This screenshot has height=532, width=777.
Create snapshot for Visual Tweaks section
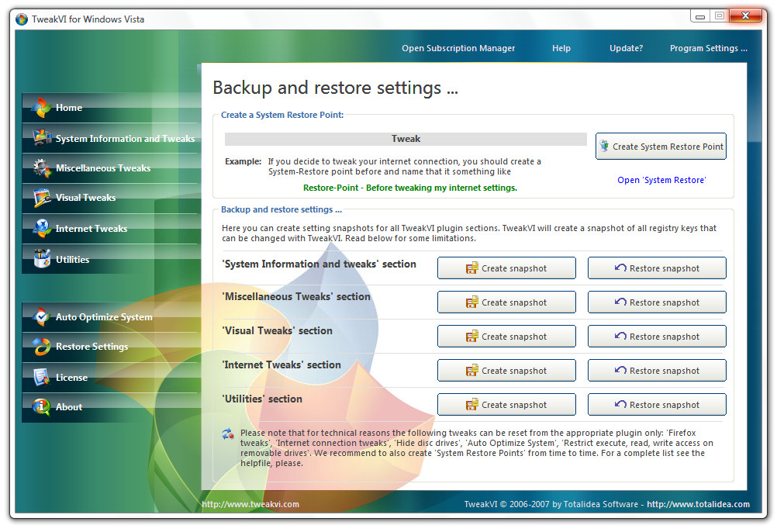click(x=506, y=337)
